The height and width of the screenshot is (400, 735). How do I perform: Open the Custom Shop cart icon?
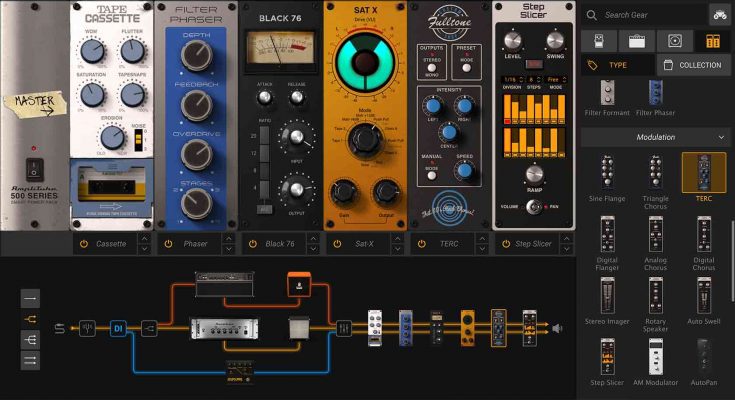coord(718,14)
